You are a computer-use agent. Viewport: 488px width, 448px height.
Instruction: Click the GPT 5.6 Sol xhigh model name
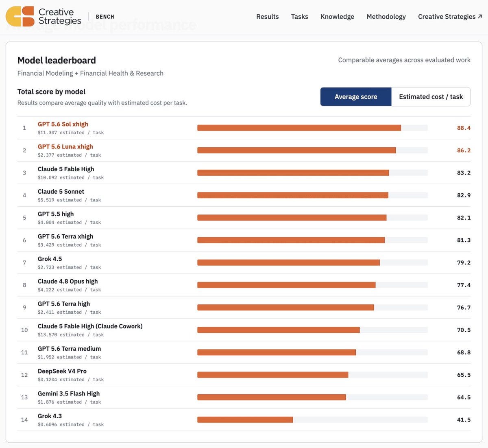point(63,124)
